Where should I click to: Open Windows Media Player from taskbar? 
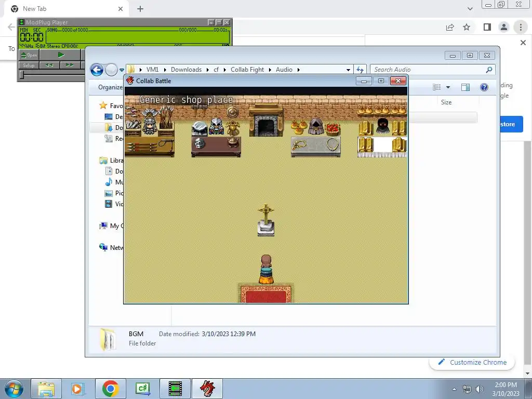(x=77, y=389)
